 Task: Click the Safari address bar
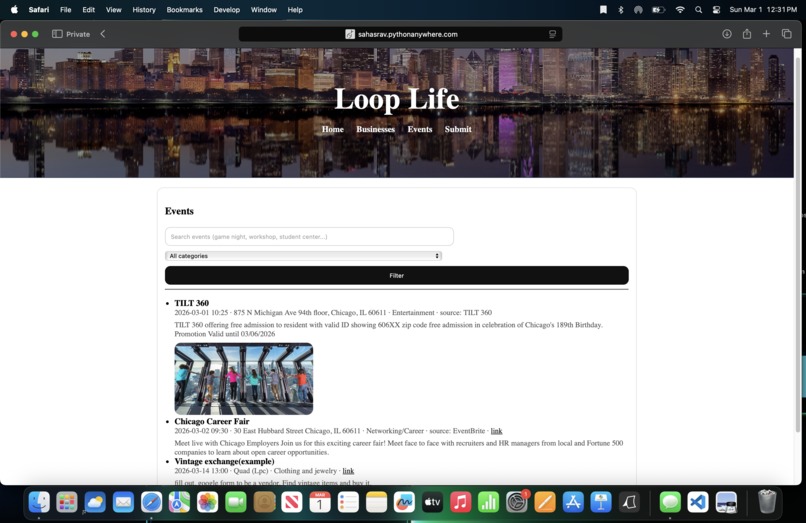pos(400,34)
